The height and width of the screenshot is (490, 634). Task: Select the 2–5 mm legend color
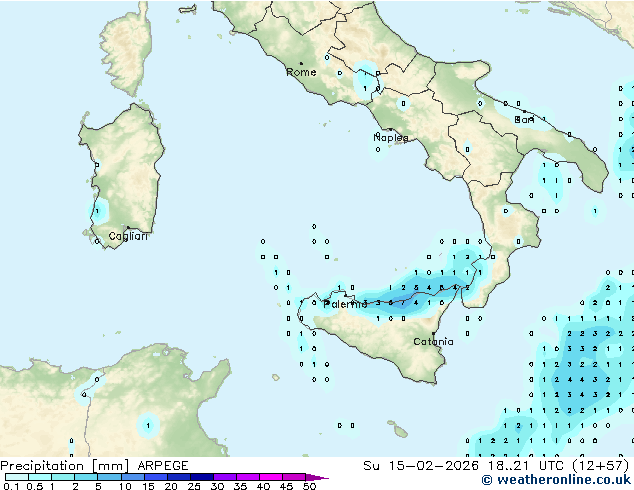click(86, 477)
